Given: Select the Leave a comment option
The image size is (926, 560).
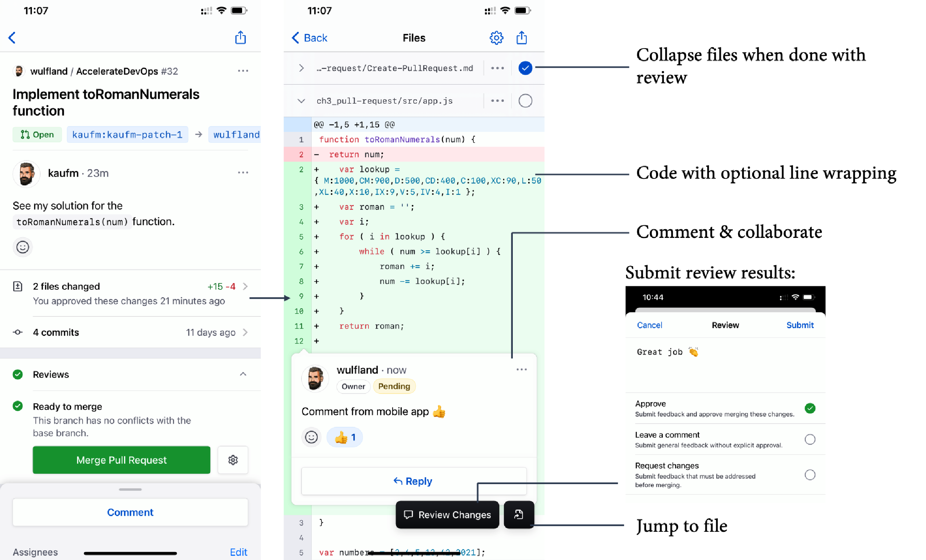Looking at the screenshot, I should (x=725, y=439).
